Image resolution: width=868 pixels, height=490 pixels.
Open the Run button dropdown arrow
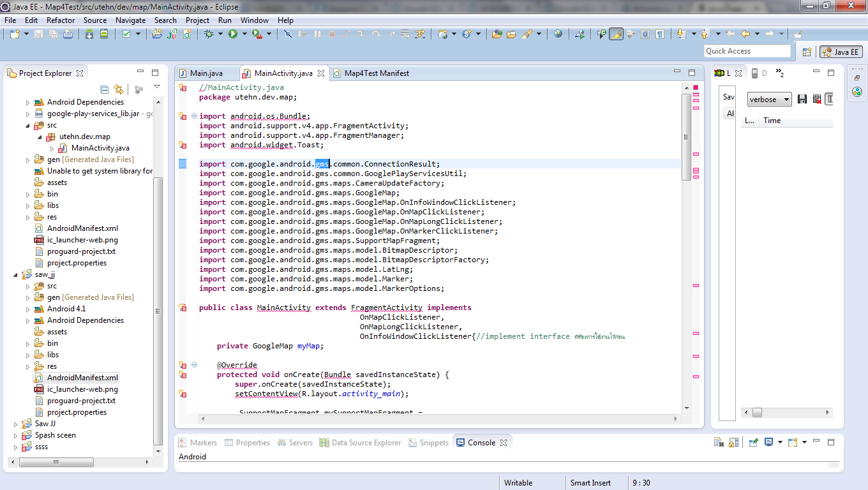[x=244, y=34]
